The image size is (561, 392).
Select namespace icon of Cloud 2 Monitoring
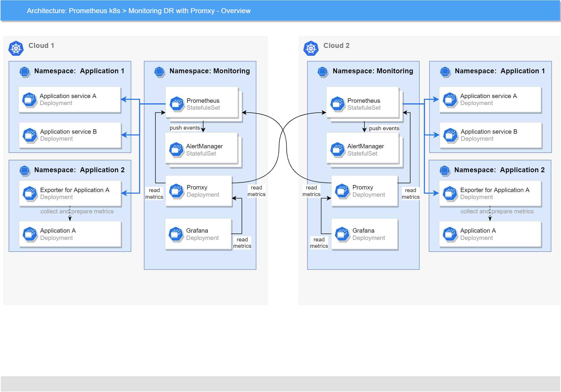click(323, 72)
